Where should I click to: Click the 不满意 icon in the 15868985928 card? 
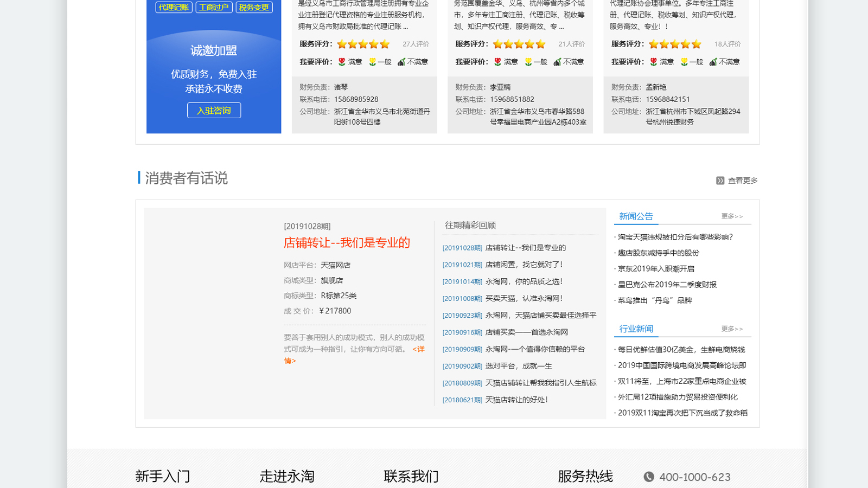tap(401, 62)
